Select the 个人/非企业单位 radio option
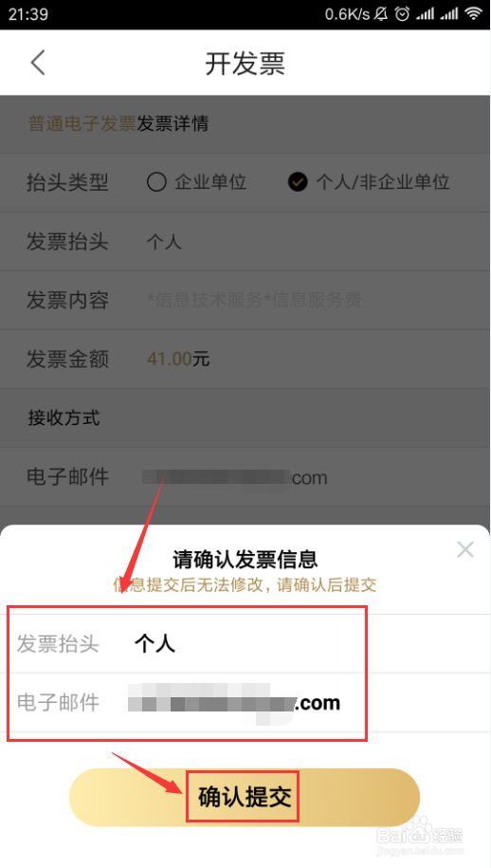The width and height of the screenshot is (491, 868). (x=369, y=182)
